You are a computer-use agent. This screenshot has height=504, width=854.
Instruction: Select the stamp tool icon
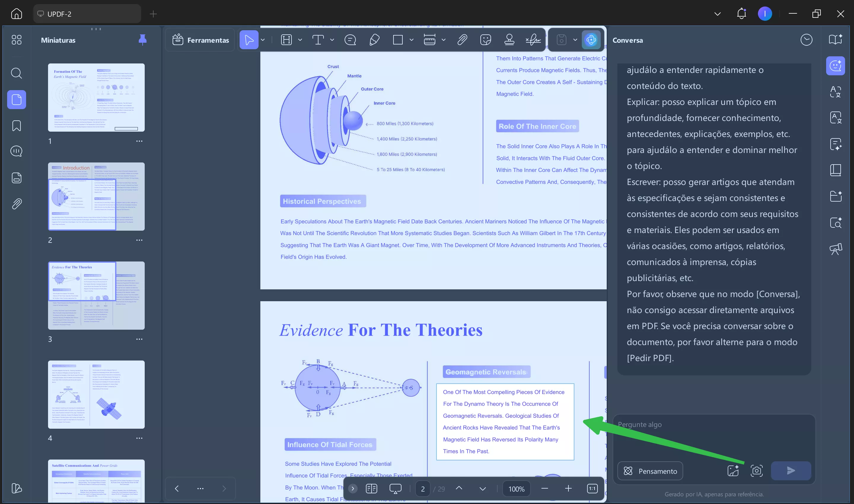click(x=509, y=40)
